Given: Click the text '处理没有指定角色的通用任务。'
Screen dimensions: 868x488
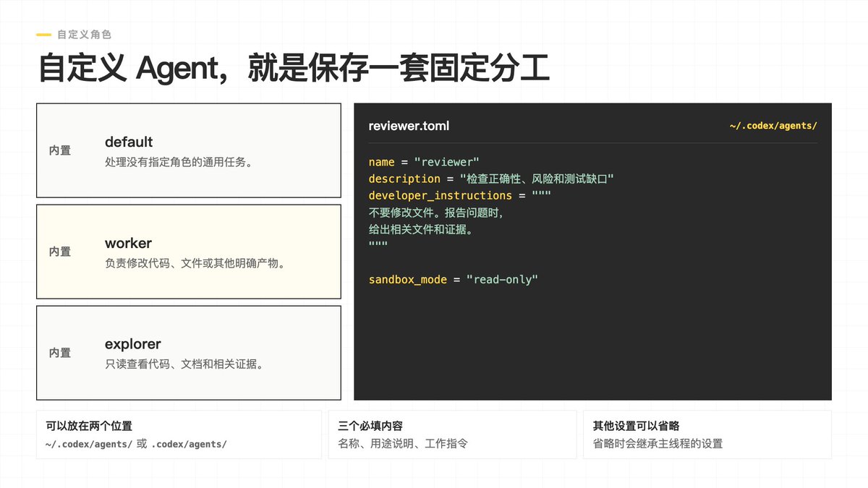Looking at the screenshot, I should point(179,162).
